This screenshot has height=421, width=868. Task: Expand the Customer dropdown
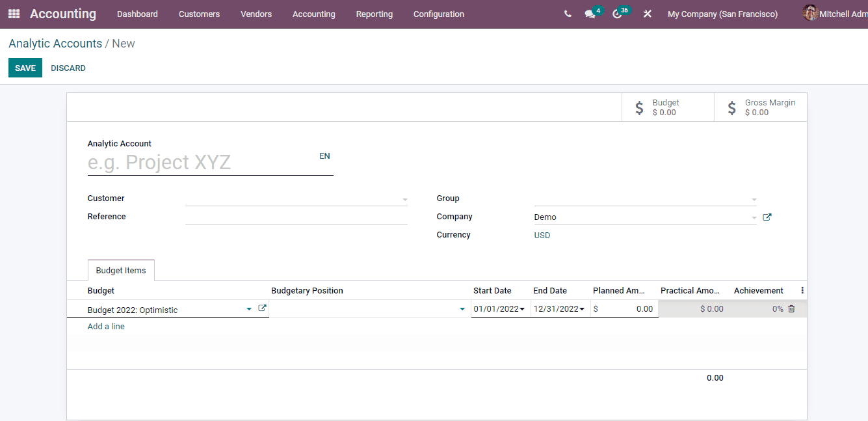[404, 199]
